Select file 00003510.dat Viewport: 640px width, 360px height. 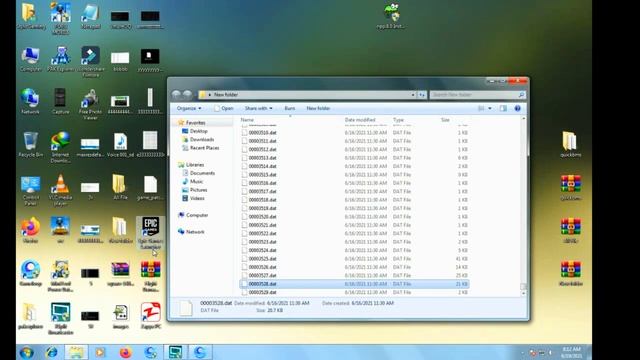click(x=354, y=133)
